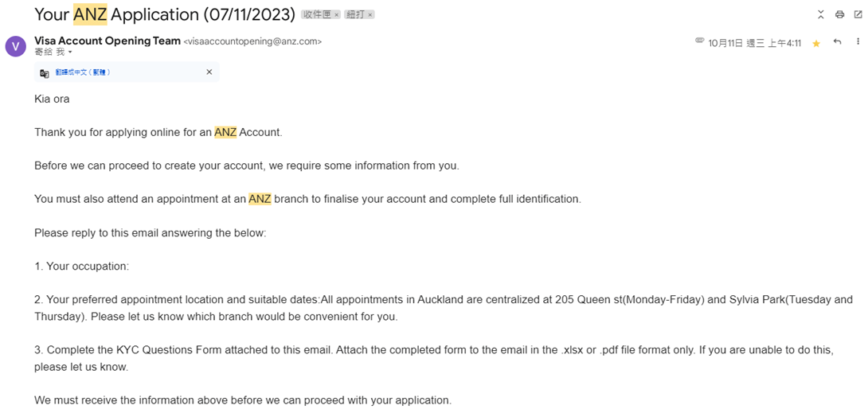The height and width of the screenshot is (413, 868).
Task: Click the purple V sender avatar
Action: point(15,46)
